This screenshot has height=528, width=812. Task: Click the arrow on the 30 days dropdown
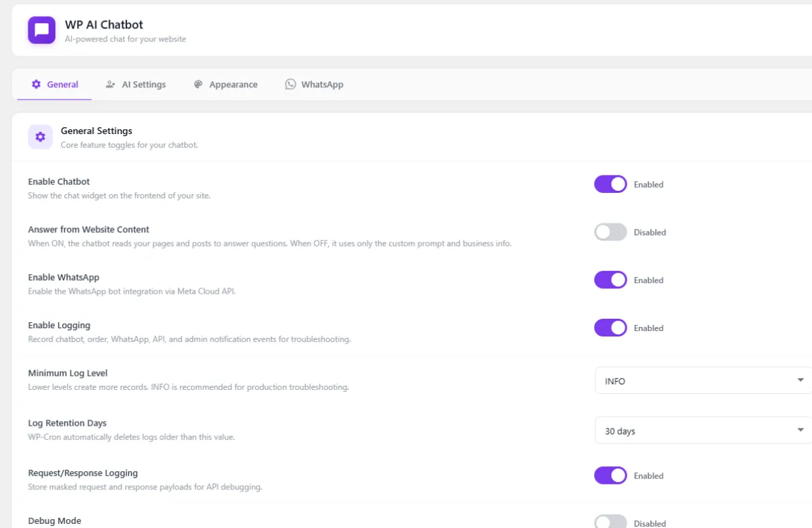800,431
